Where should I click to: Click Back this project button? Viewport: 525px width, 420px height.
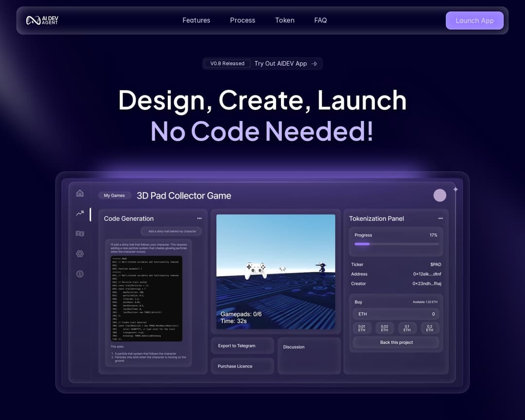(396, 342)
